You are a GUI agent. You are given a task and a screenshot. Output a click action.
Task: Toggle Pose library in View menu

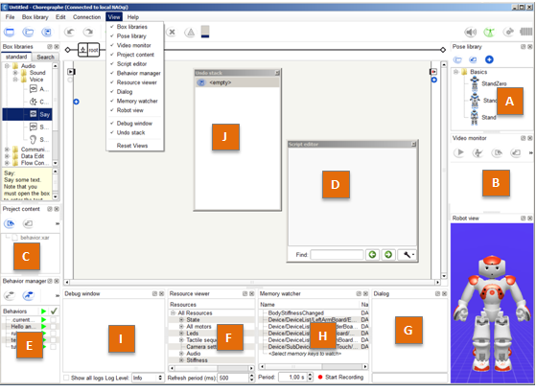click(131, 35)
